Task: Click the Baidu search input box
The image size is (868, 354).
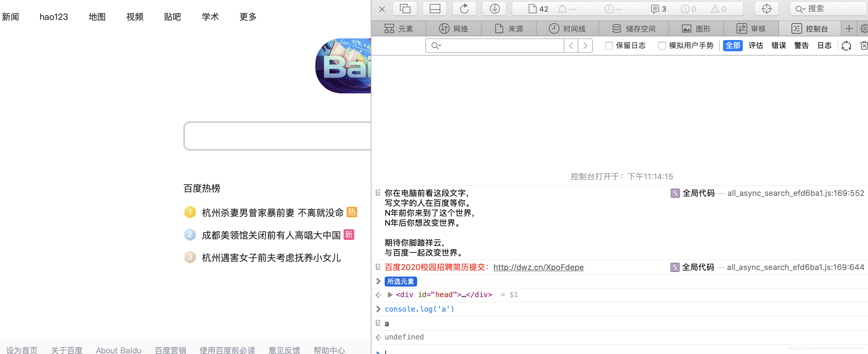Action: pyautogui.click(x=277, y=136)
